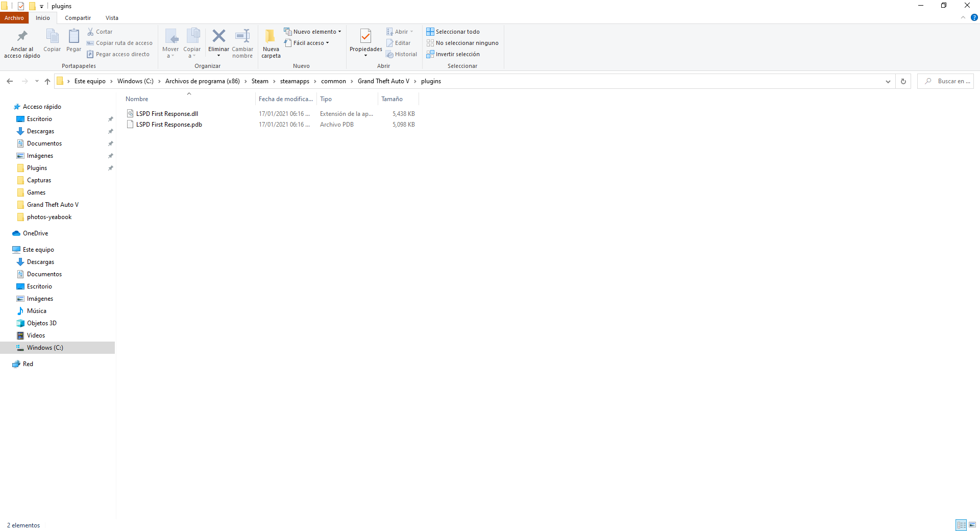Image resolution: width=980 pixels, height=531 pixels.
Task: Navigate to common in the address bar
Action: click(x=333, y=81)
